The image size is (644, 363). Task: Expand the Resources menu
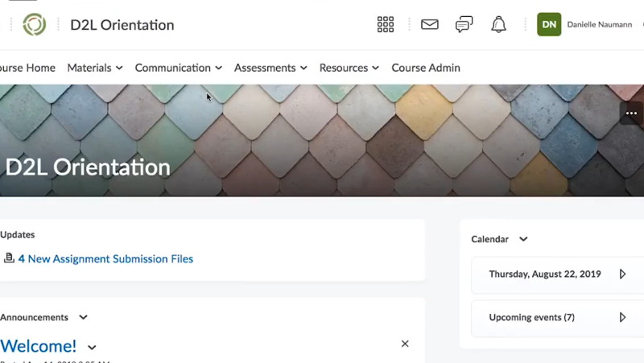coord(349,68)
